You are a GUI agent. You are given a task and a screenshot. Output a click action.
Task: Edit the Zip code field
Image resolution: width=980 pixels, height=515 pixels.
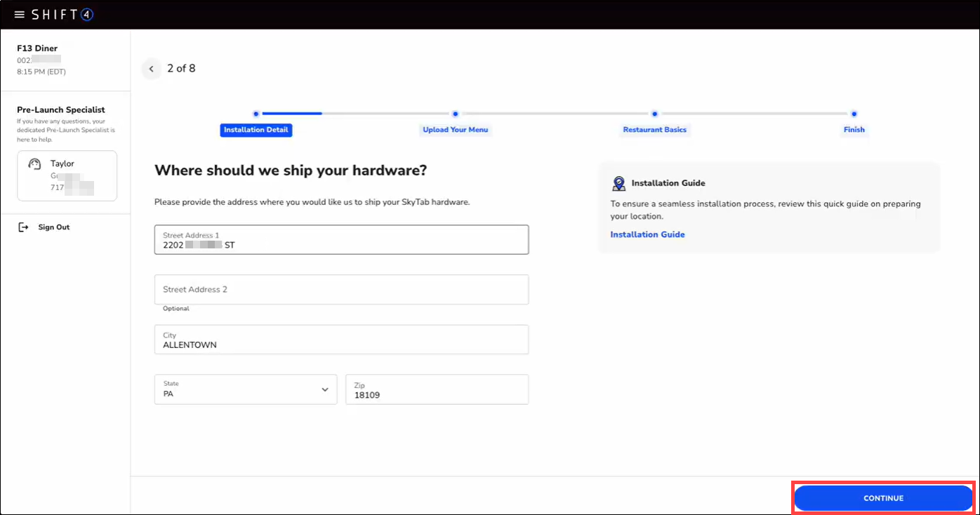click(437, 390)
